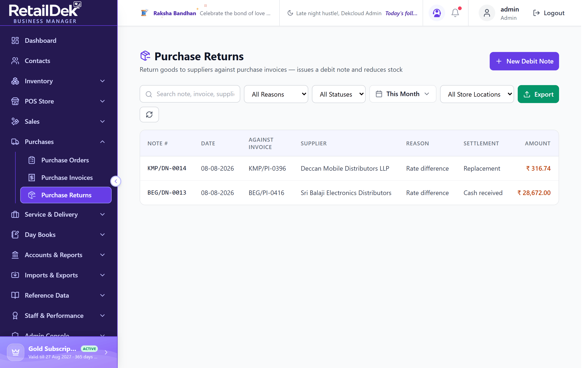Expand the Inventory menu chevron
Screen dimensions: 588x368
[102, 81]
